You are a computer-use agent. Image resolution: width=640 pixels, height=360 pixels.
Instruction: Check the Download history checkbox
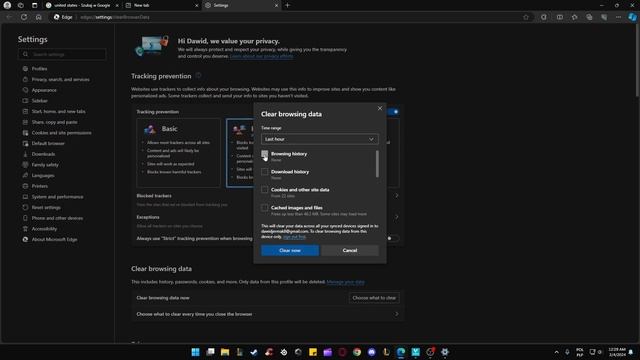pyautogui.click(x=264, y=172)
